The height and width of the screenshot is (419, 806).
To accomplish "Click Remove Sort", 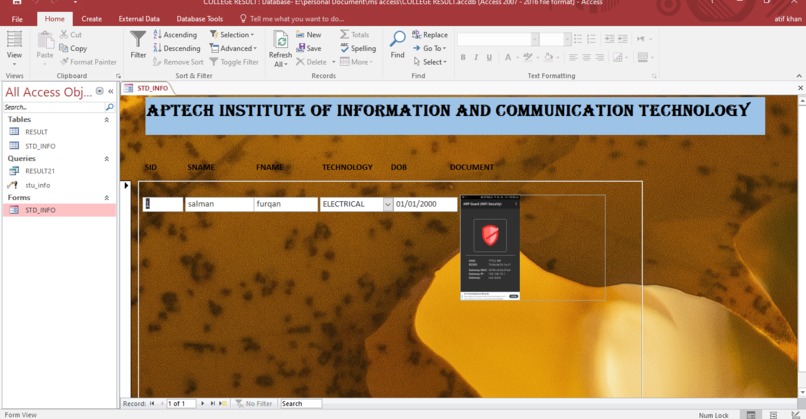I will point(178,62).
